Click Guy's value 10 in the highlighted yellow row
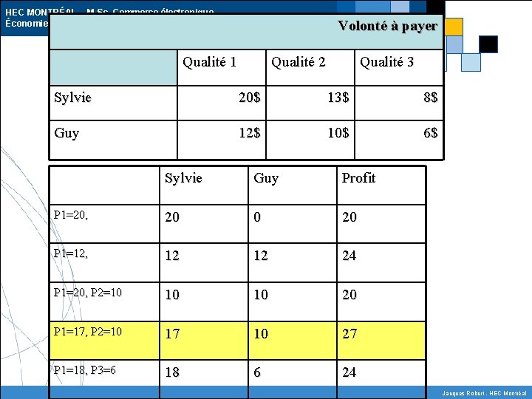The image size is (532, 399). tap(261, 334)
